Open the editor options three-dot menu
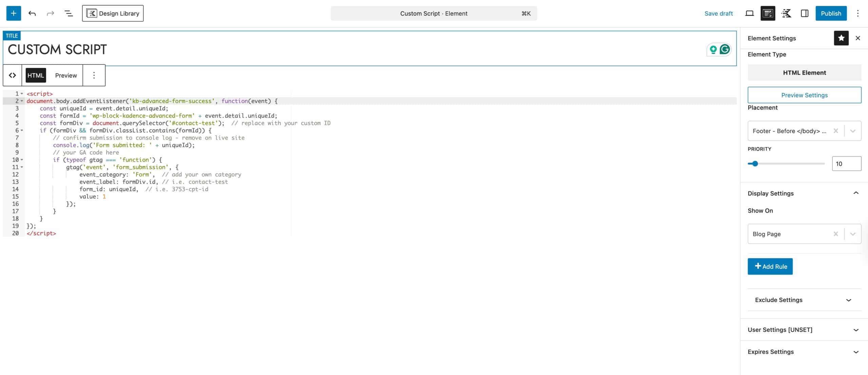This screenshot has height=375, width=868. coord(857,13)
